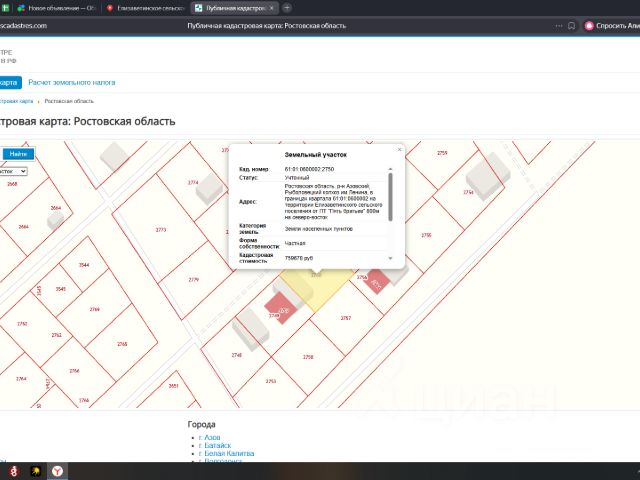Open a new browser tab with plus button
Screen dimensions: 640x480
pyautogui.click(x=287, y=8)
